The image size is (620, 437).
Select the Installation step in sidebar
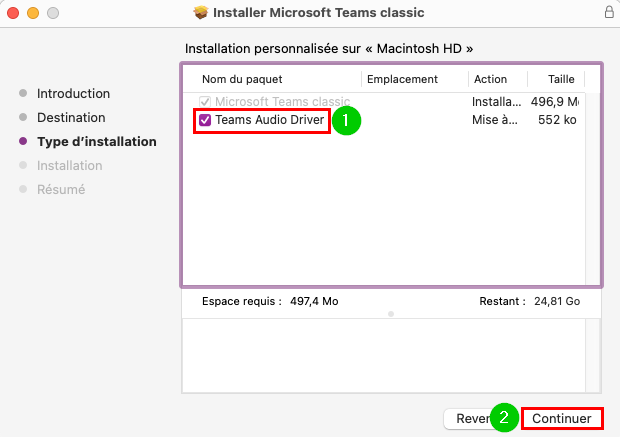[70, 165]
